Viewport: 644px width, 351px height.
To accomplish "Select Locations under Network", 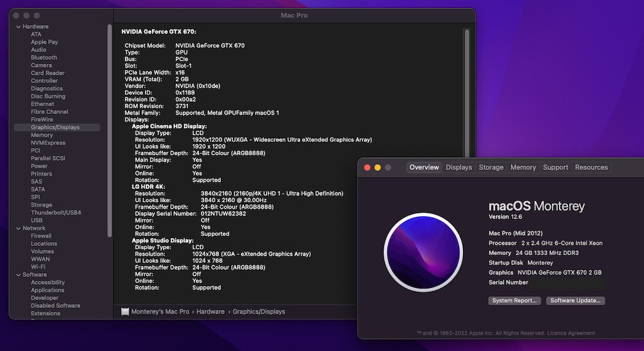I will pos(44,244).
